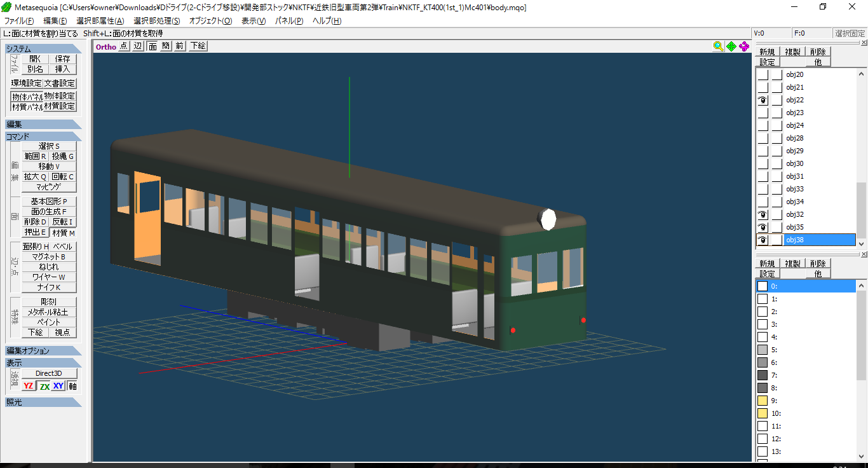Open the ファイル(F) menu
Image resolution: width=868 pixels, height=468 pixels.
19,21
